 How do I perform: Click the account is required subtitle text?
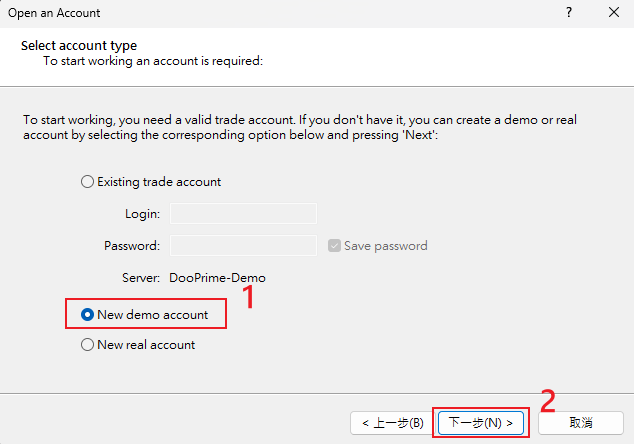pos(152,61)
